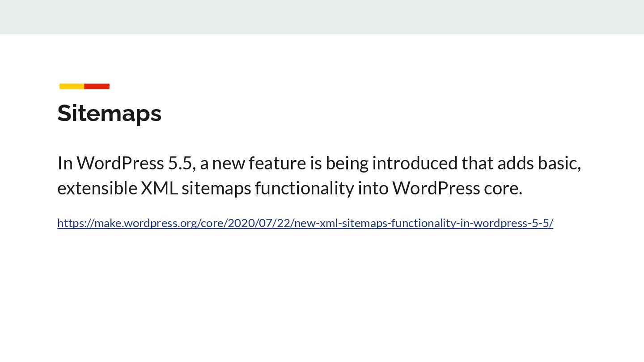Click "functionality" in the body paragraph
The width and height of the screenshot is (644, 362).
click(x=305, y=188)
